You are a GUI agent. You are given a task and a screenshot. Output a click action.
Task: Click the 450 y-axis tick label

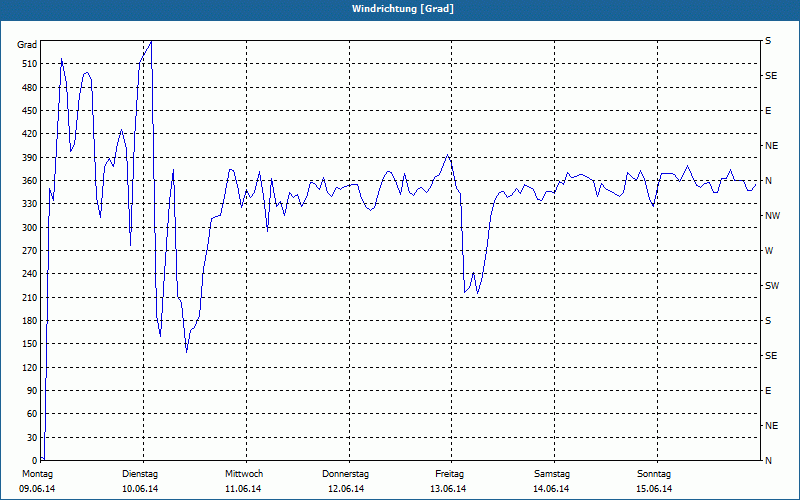click(30, 111)
